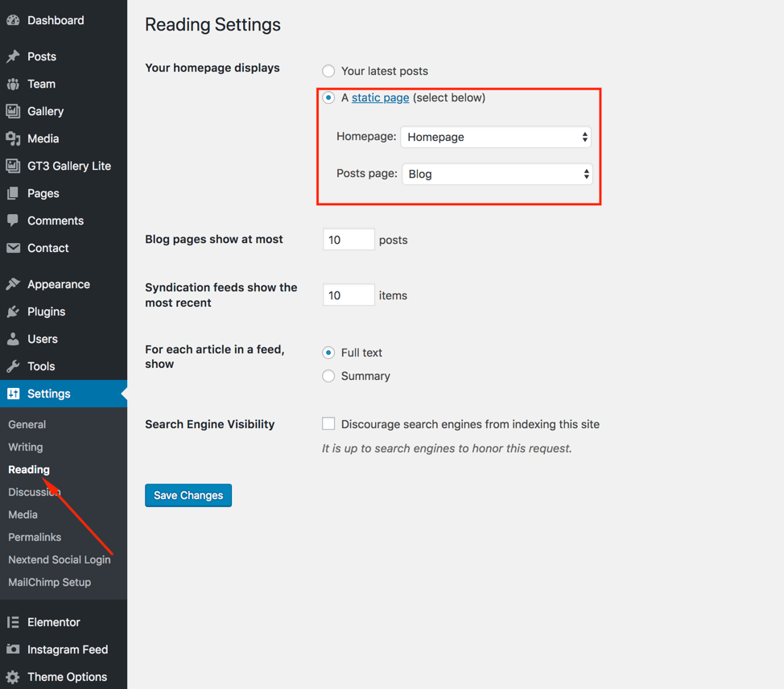The height and width of the screenshot is (689, 784).
Task: Click the Save Changes button
Action: 188,496
